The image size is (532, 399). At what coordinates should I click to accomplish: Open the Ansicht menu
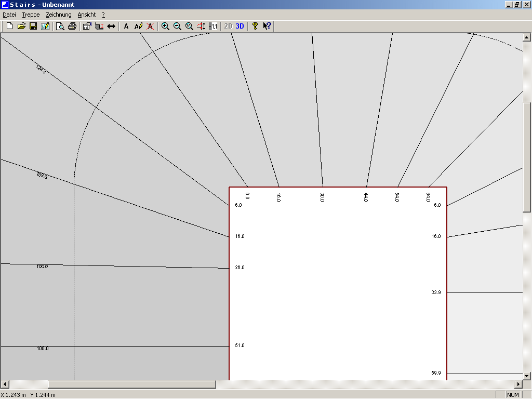click(87, 15)
